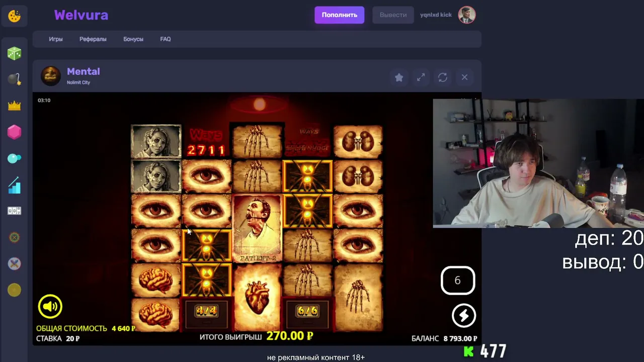Reload the Mental game
This screenshot has height=362, width=644.
click(443, 77)
